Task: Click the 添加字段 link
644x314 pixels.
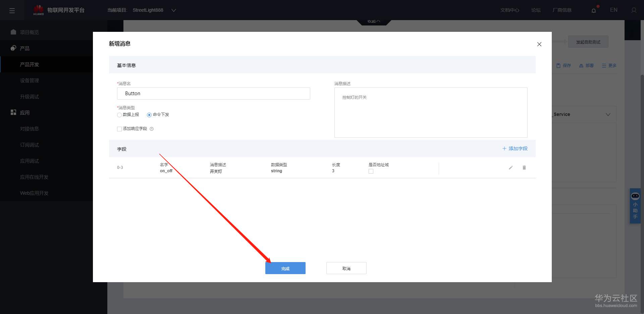Action: (515, 148)
